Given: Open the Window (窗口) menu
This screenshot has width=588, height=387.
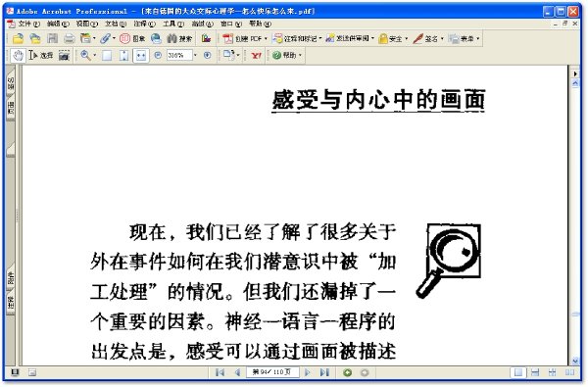Looking at the screenshot, I should tap(231, 24).
